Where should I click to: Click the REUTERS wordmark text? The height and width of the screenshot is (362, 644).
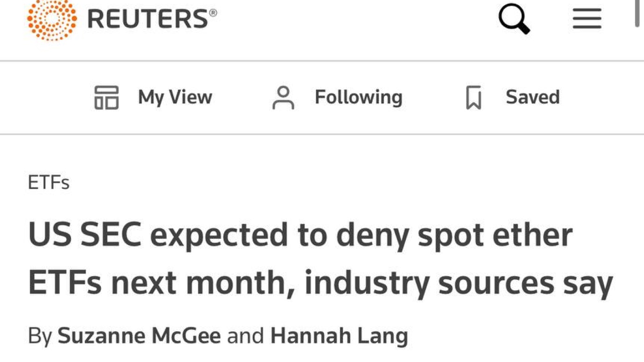(147, 20)
